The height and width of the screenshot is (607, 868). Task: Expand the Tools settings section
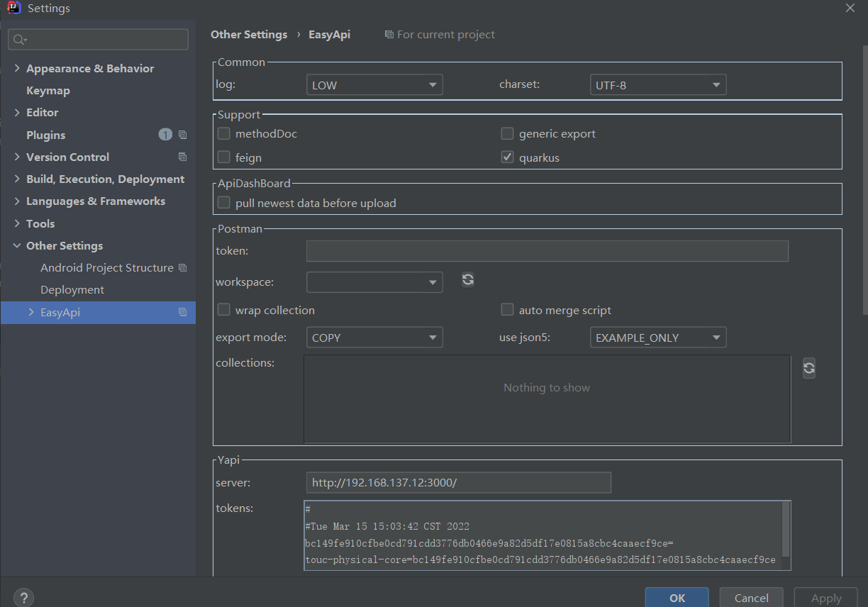17,223
